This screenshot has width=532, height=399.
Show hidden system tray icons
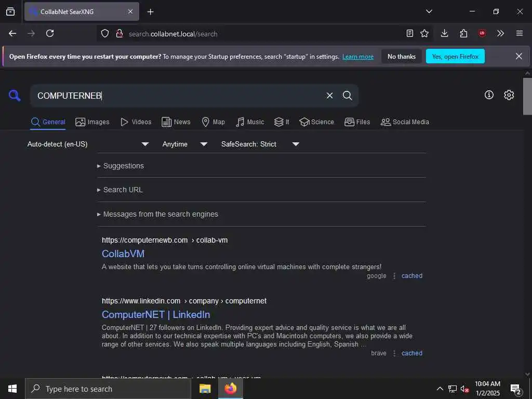pyautogui.click(x=440, y=389)
